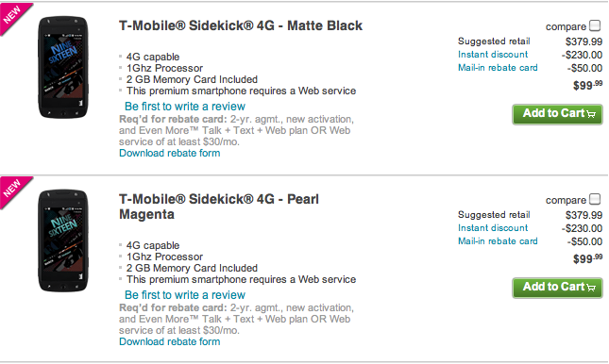Check compare box for Matte Black Sidekick
609x364 pixels.
(x=595, y=25)
